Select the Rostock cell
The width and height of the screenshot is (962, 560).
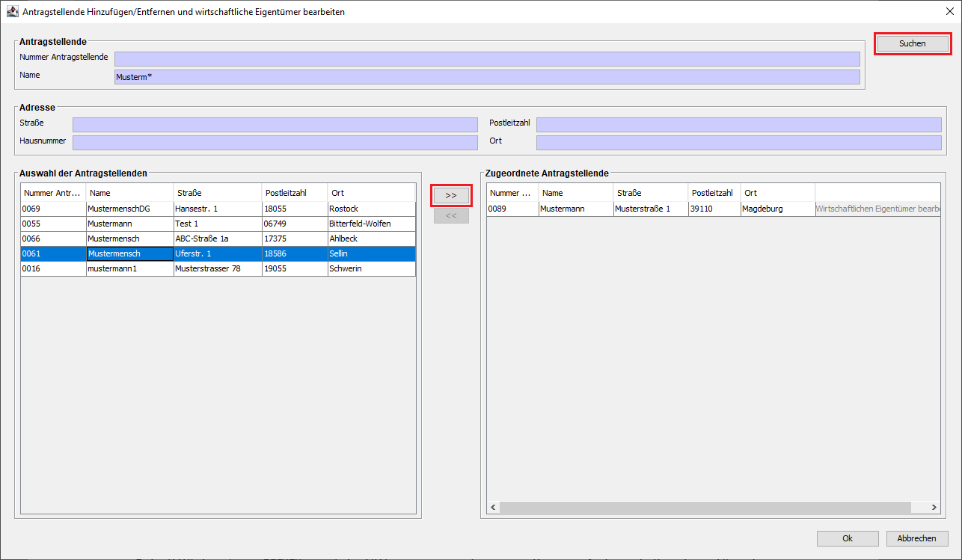point(372,209)
